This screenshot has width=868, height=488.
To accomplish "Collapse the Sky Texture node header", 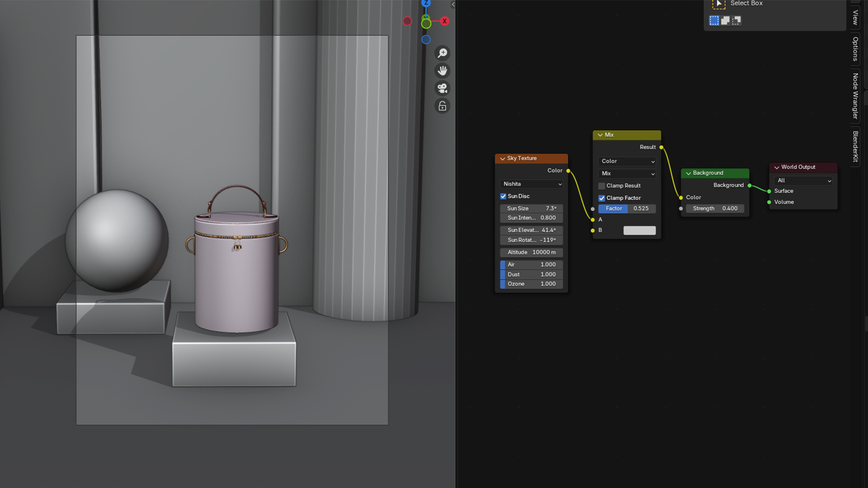I will (502, 159).
